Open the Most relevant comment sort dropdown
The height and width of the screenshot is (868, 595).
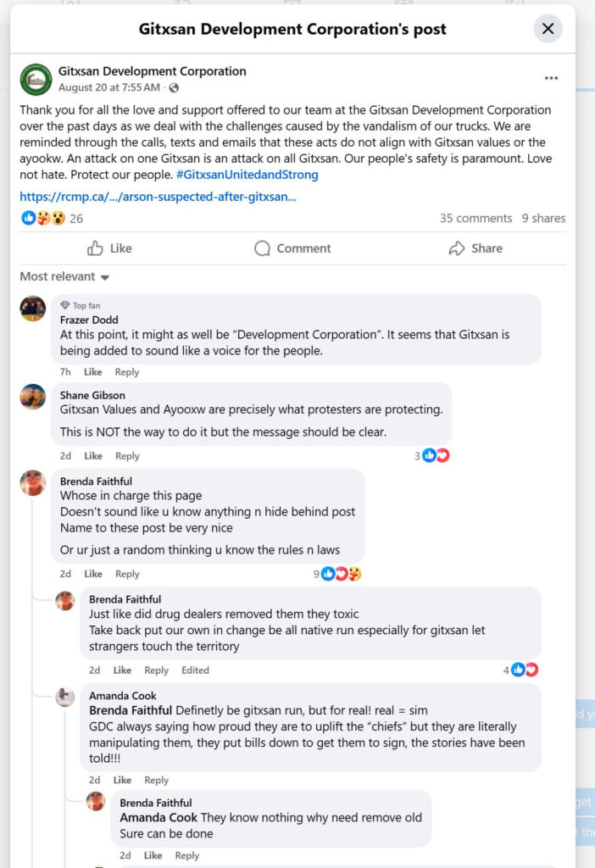point(64,277)
